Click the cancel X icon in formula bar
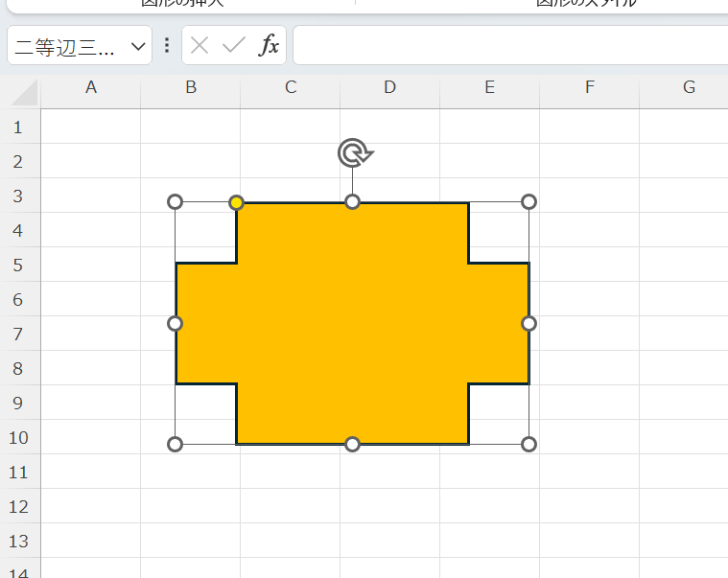Viewport: 728px width, 578px height. tap(200, 45)
